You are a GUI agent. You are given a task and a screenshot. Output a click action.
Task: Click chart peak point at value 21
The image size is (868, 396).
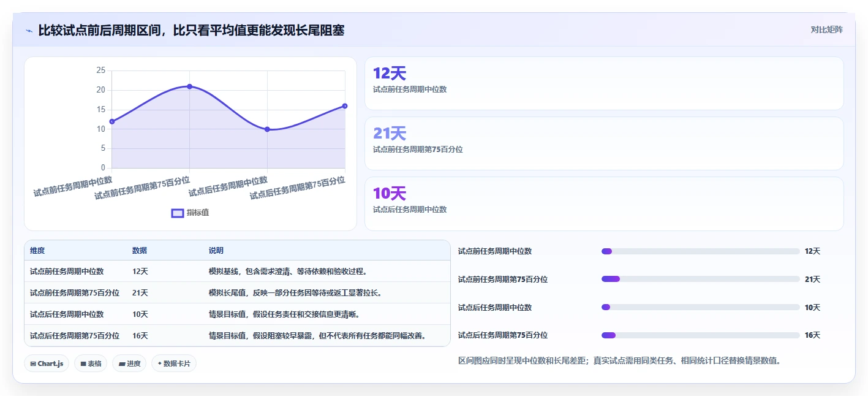pos(190,86)
